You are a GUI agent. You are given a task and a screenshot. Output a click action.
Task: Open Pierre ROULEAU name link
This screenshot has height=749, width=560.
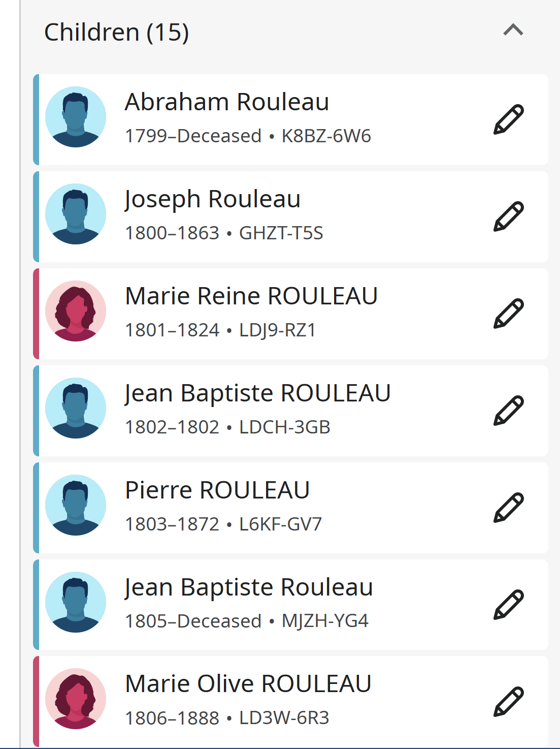(x=217, y=490)
